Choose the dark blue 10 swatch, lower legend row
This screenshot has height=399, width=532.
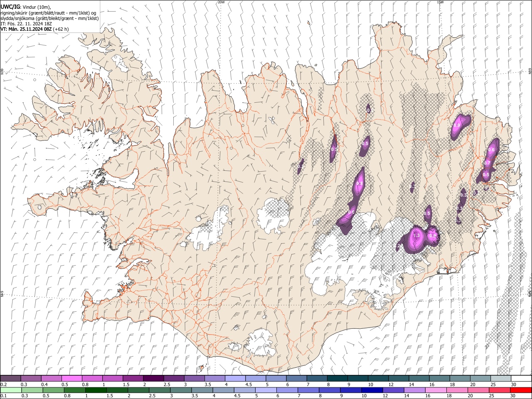(372, 390)
